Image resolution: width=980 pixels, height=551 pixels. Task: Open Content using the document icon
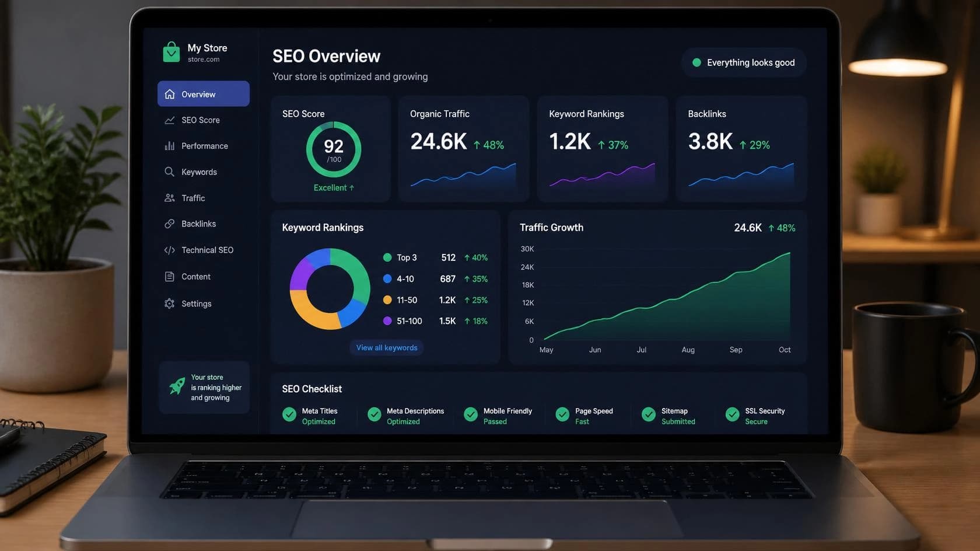(169, 277)
